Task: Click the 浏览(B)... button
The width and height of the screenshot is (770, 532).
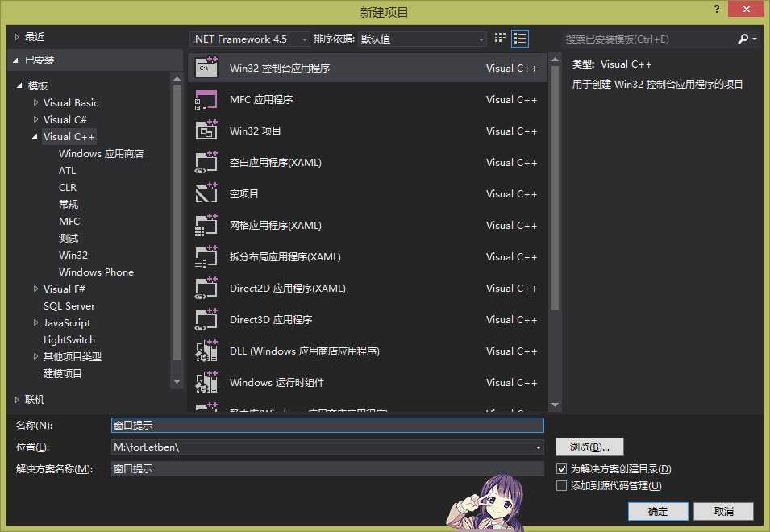Action: (589, 447)
